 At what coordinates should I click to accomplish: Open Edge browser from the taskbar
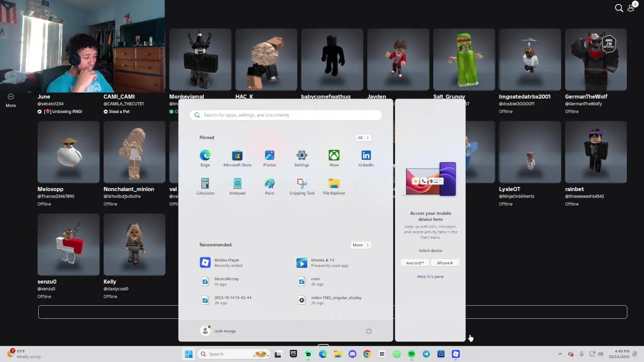(x=323, y=354)
